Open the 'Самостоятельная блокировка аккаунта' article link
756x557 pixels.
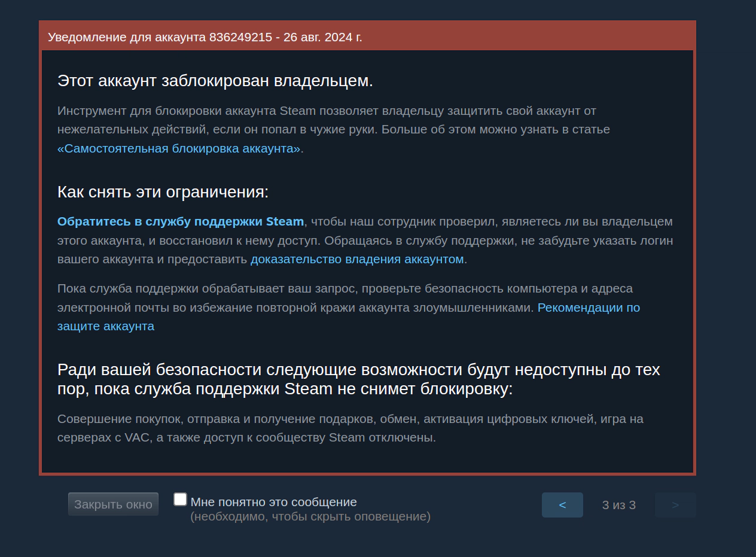(179, 148)
